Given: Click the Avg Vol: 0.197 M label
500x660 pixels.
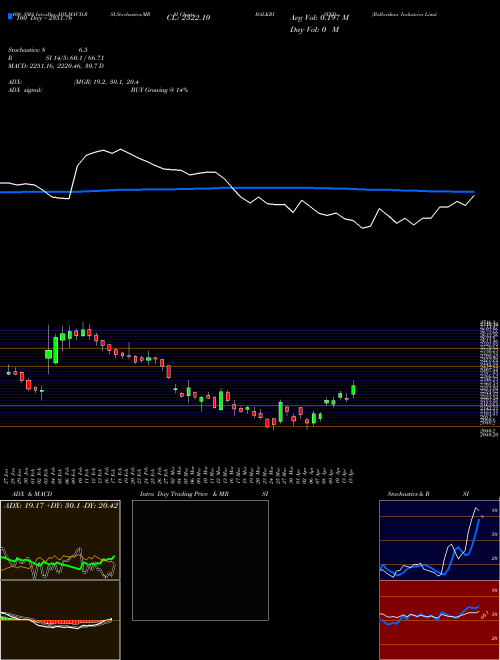Looking at the screenshot, I should tap(319, 18).
